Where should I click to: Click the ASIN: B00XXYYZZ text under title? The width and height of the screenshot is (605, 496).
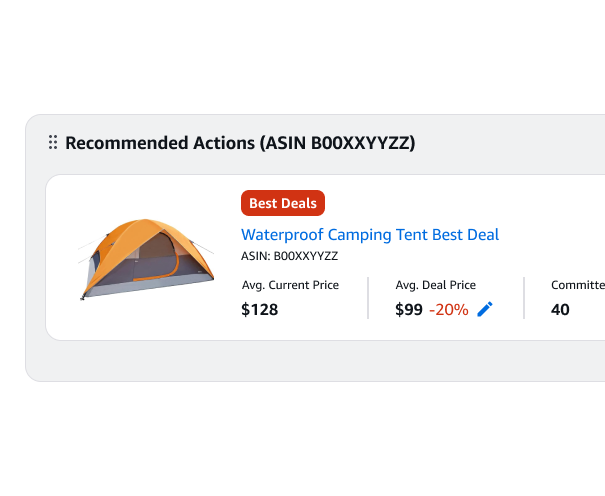point(289,256)
